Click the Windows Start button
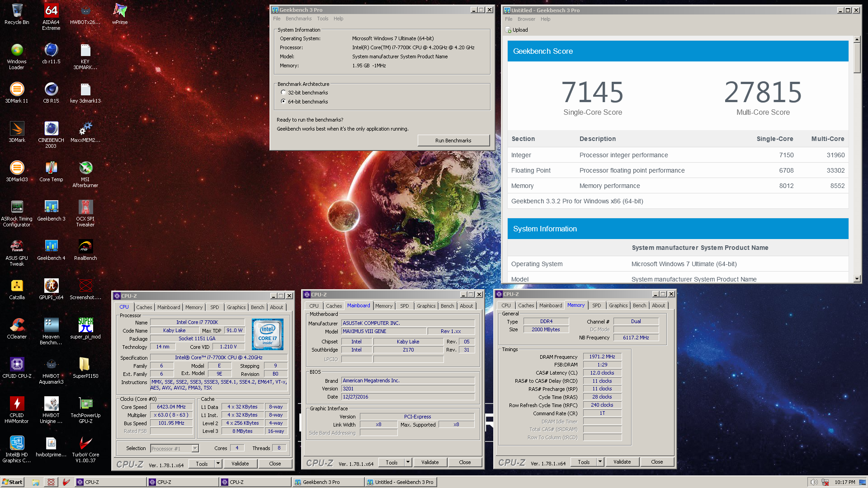868x488 pixels. (12, 482)
